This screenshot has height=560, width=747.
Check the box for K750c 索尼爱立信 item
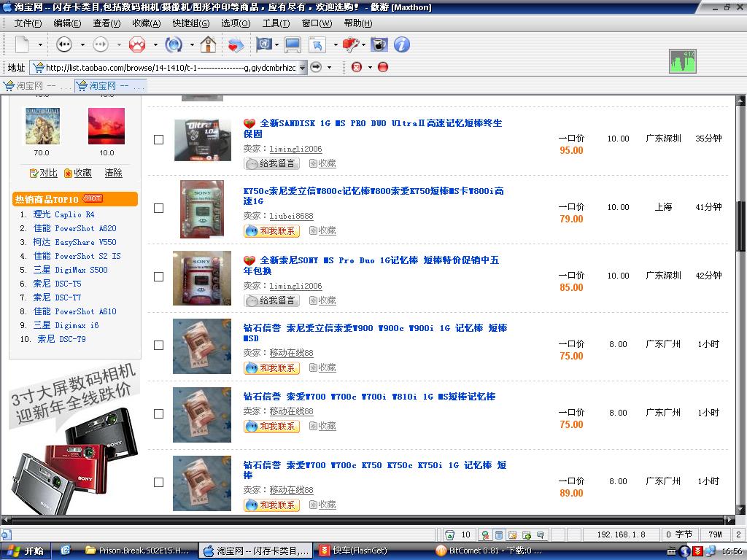(x=158, y=208)
